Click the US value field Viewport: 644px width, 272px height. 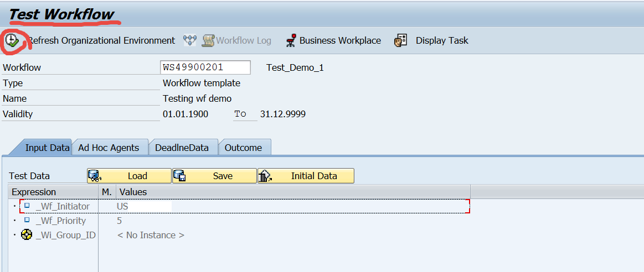144,206
